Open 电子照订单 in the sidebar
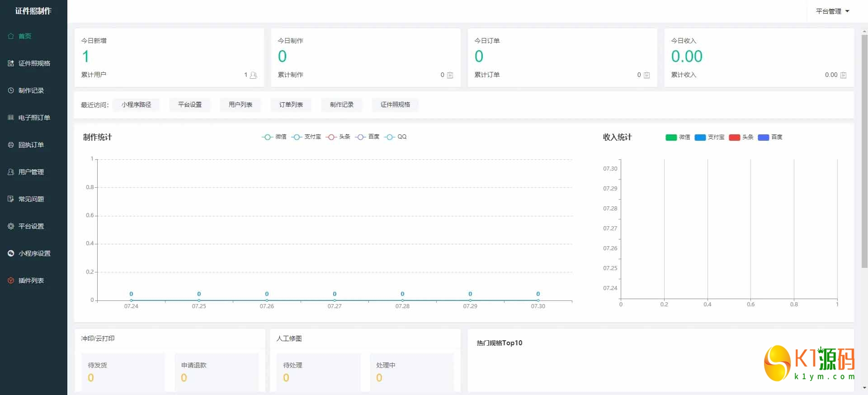The width and height of the screenshot is (868, 395). tap(33, 118)
